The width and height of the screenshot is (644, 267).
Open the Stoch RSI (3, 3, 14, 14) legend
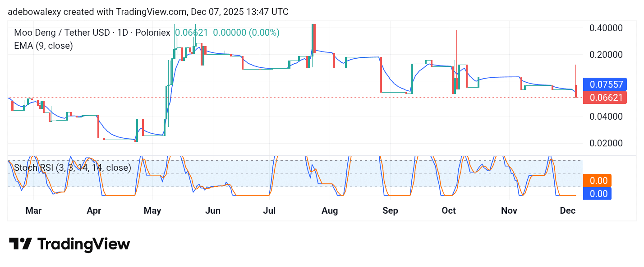click(72, 168)
